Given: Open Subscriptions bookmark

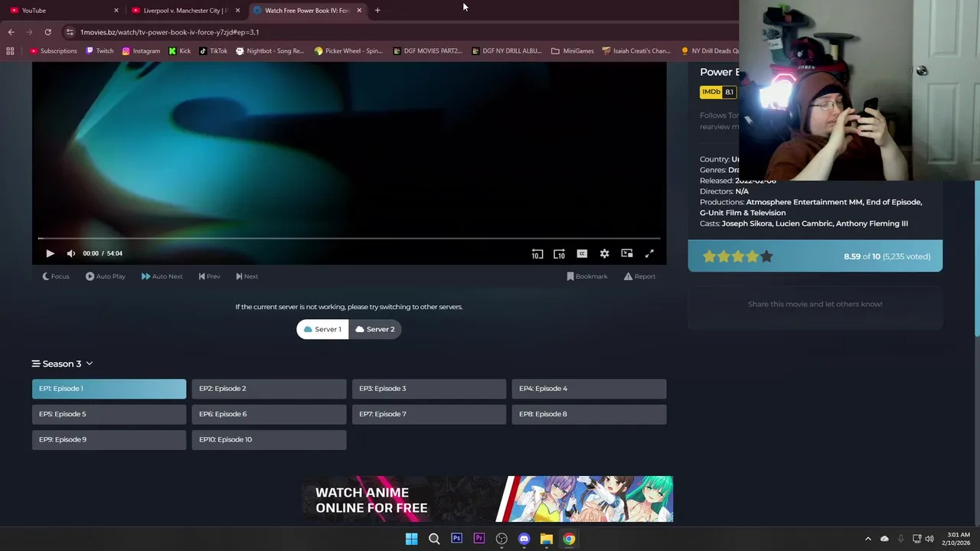Looking at the screenshot, I should click(54, 51).
